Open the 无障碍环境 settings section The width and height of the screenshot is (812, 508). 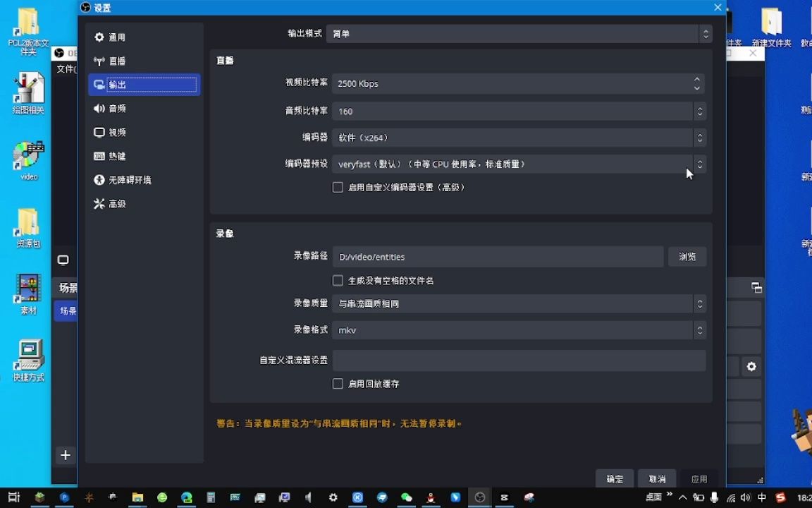[x=144, y=180]
